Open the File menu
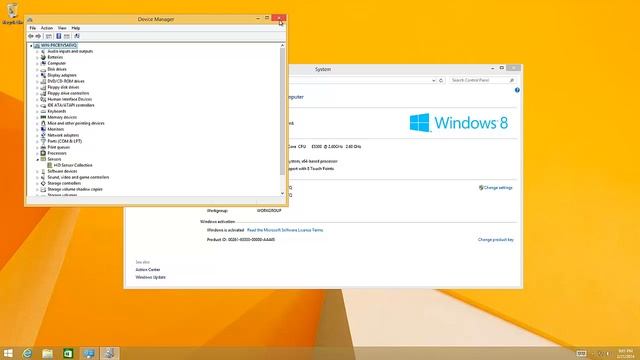Viewport: 640px width, 360px height. pyautogui.click(x=33, y=28)
